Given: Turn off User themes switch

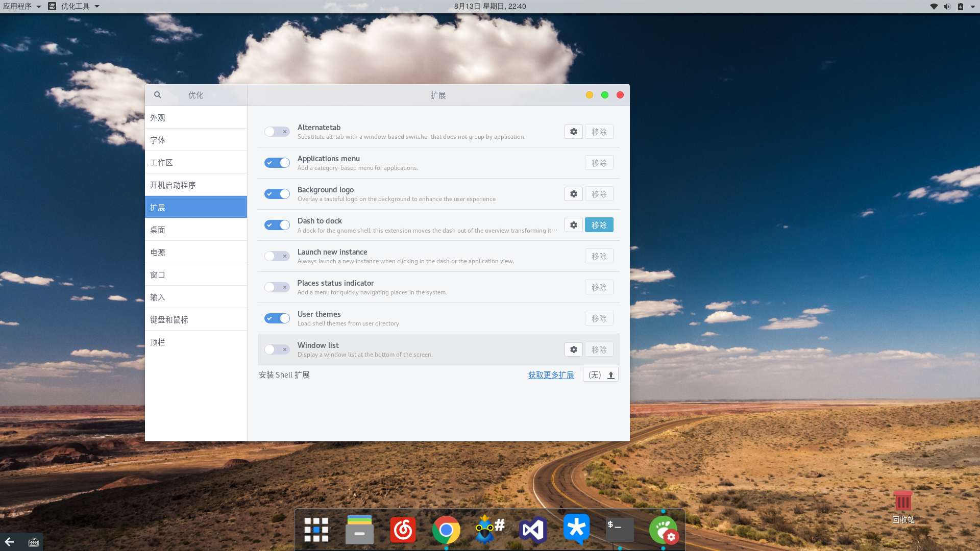Looking at the screenshot, I should click(x=277, y=318).
